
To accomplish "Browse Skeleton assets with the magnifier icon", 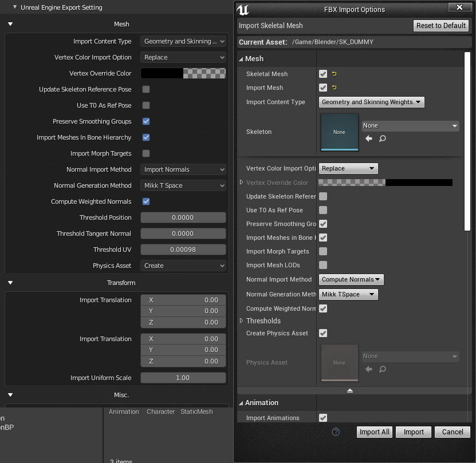I will point(383,138).
